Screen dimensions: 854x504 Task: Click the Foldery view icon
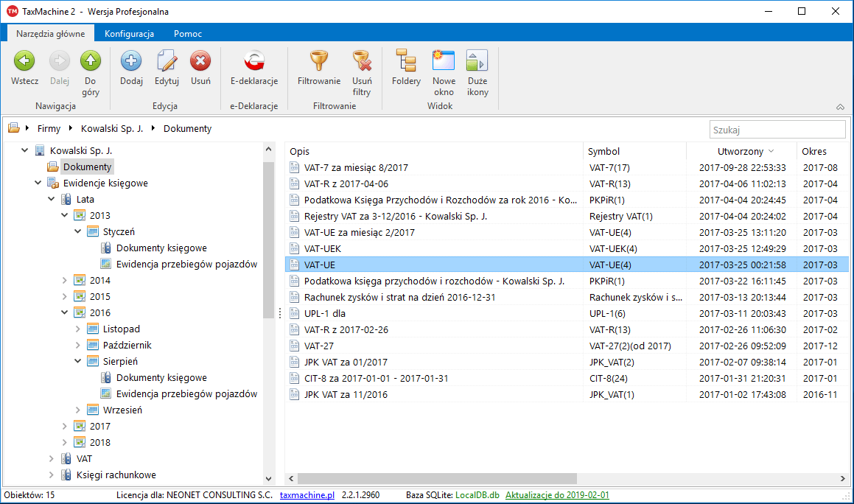(405, 70)
